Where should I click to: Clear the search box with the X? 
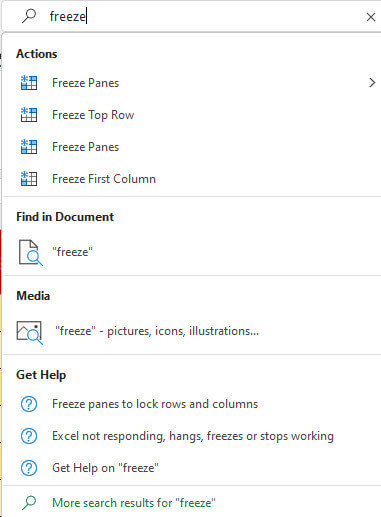(371, 17)
